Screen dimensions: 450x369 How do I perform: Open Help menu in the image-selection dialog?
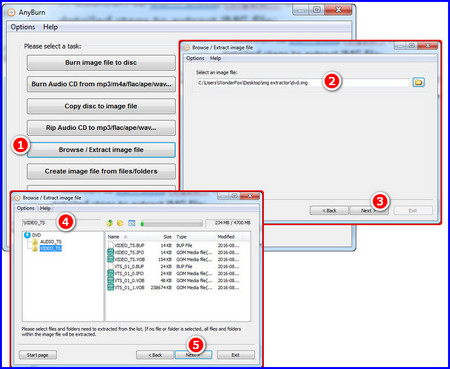(215, 58)
